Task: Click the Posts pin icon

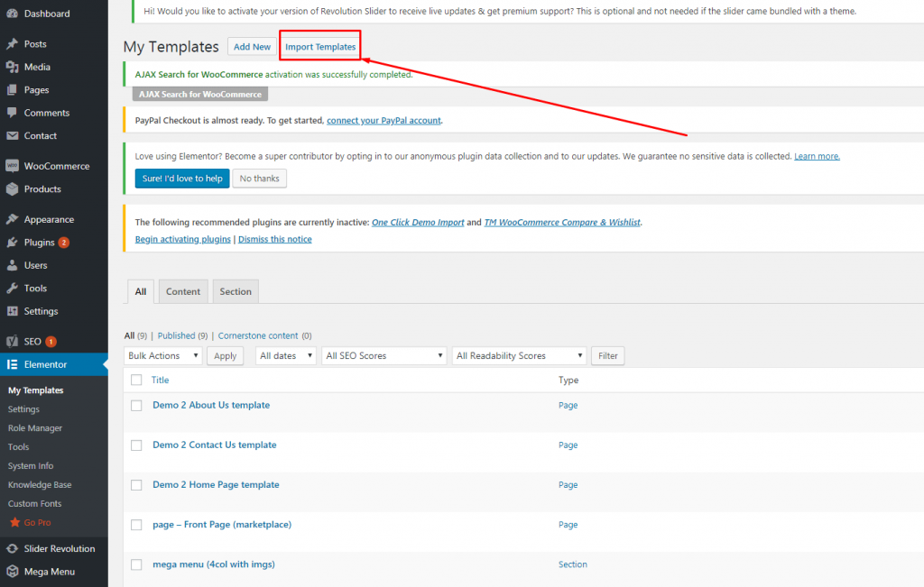Action: point(12,43)
